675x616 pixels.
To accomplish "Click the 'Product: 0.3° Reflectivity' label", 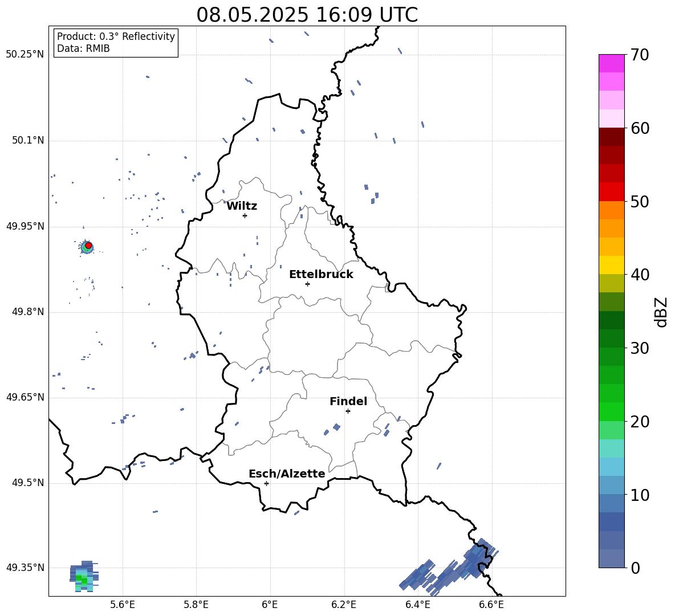I will pyautogui.click(x=116, y=36).
